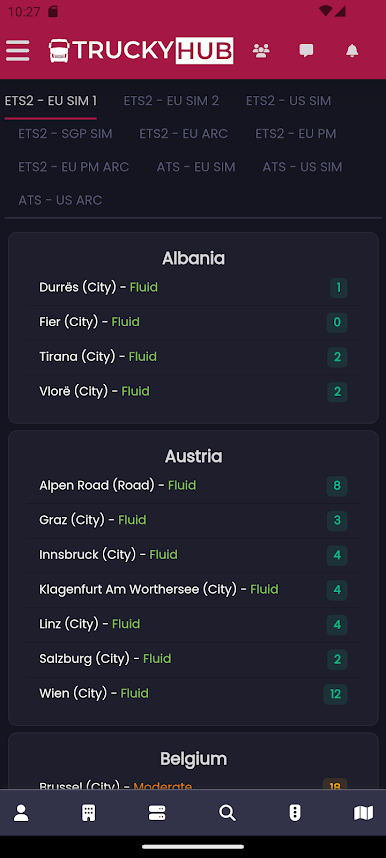Open the community users icon

(261, 51)
